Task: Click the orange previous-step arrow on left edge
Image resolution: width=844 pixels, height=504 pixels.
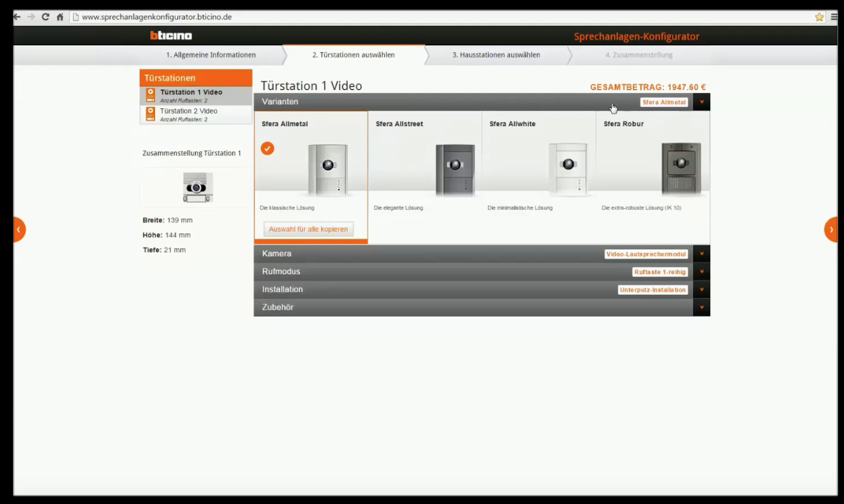Action: [18, 229]
